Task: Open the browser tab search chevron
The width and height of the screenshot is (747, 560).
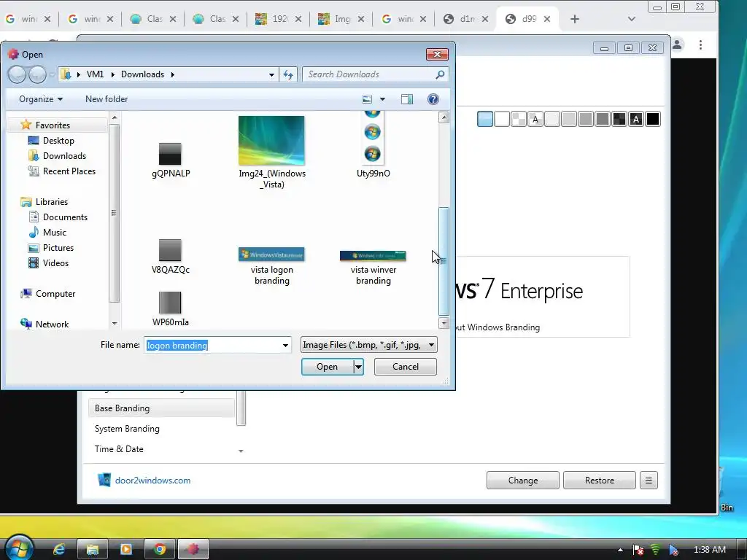Action: pos(631,19)
